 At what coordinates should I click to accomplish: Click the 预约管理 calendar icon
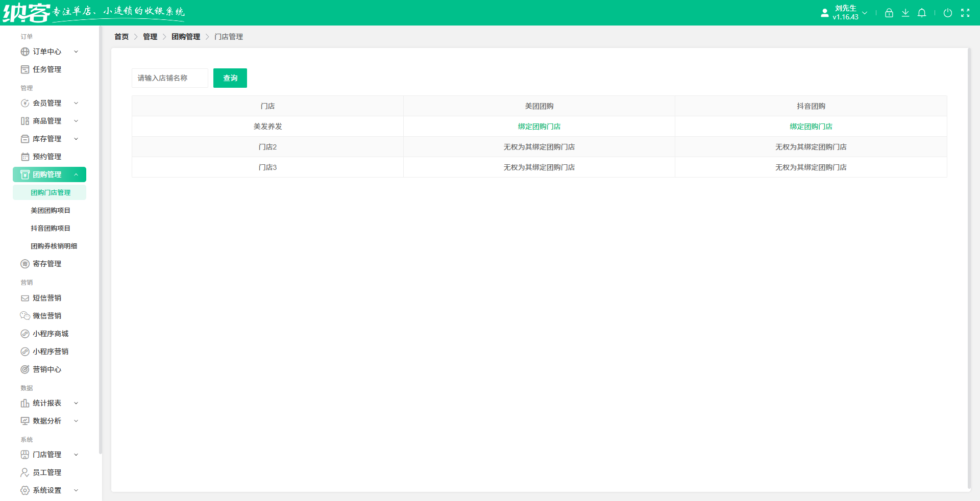point(25,157)
